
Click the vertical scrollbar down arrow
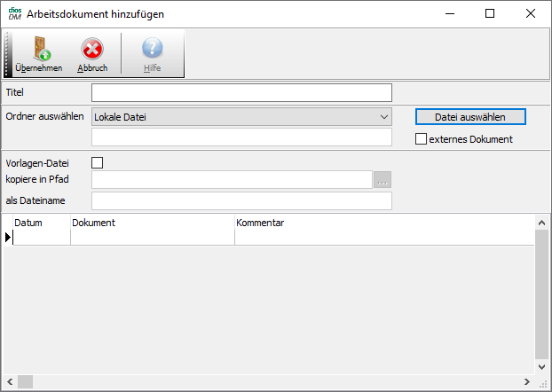[x=542, y=366]
